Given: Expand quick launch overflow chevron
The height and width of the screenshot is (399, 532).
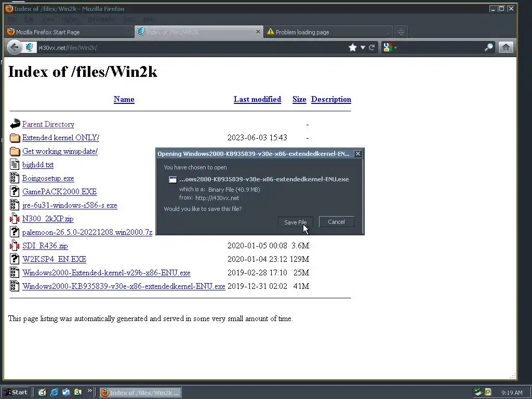Looking at the screenshot, I should click(x=89, y=391).
